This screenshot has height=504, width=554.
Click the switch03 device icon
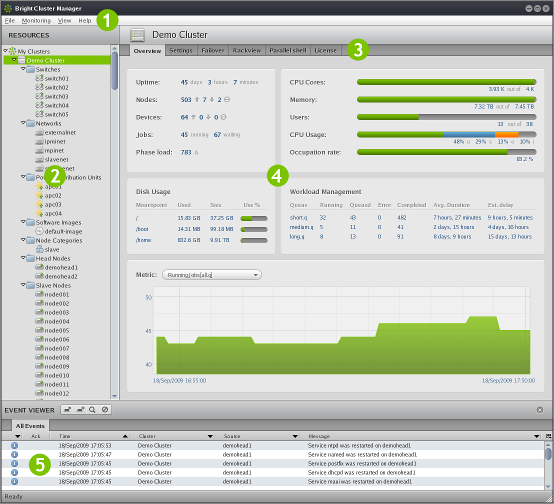click(x=39, y=96)
